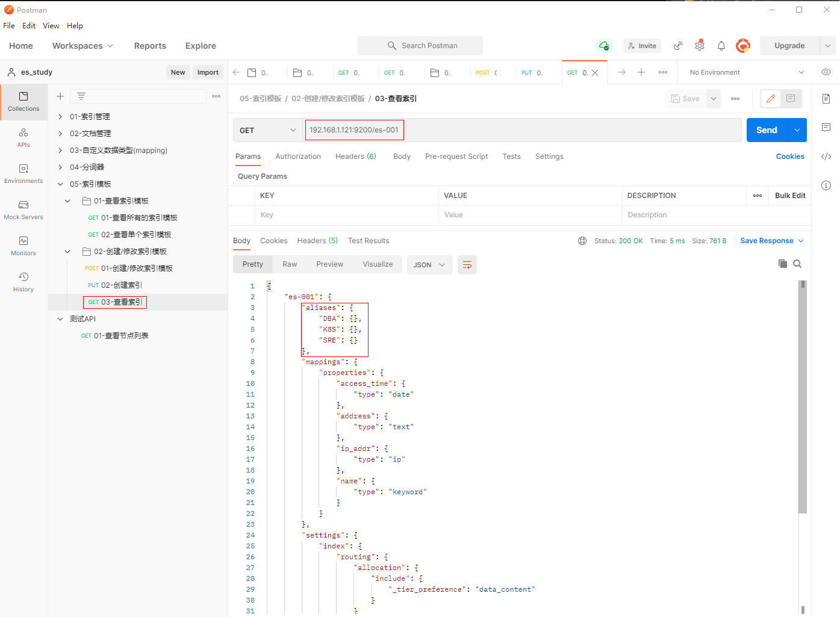This screenshot has height=617, width=840.
Task: Search the response with magnifier icon
Action: [x=797, y=264]
